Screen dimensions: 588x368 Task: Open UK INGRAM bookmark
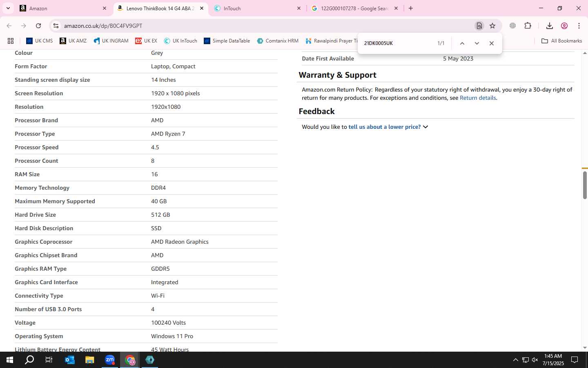111,41
